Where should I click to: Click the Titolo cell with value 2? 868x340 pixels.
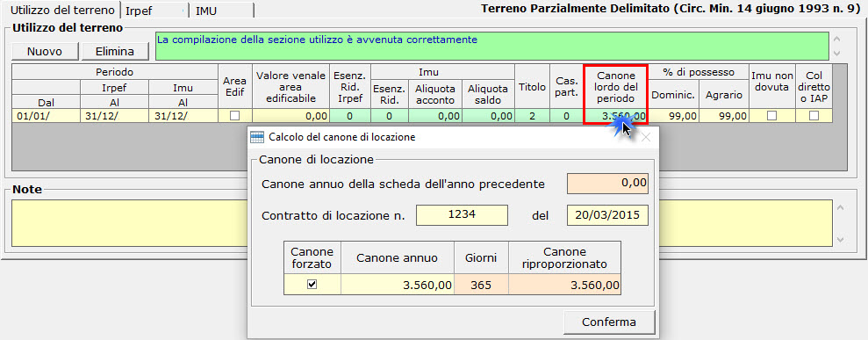pos(532,116)
